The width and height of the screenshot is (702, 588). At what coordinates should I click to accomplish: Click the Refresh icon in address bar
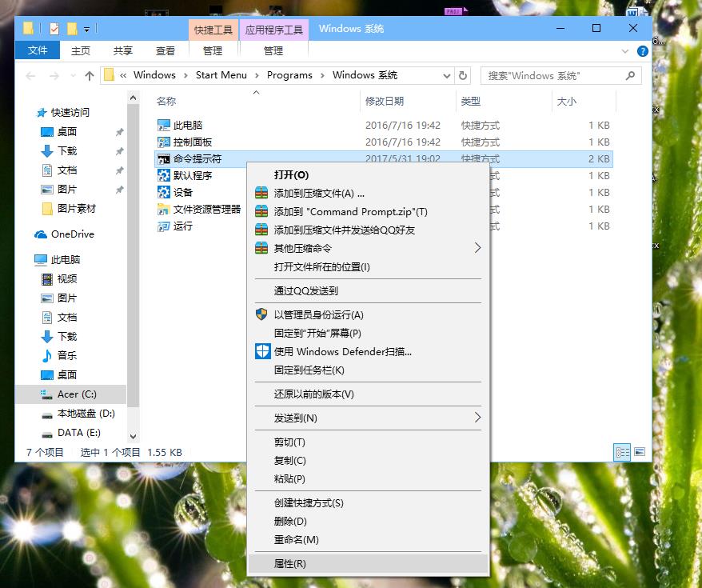click(463, 75)
